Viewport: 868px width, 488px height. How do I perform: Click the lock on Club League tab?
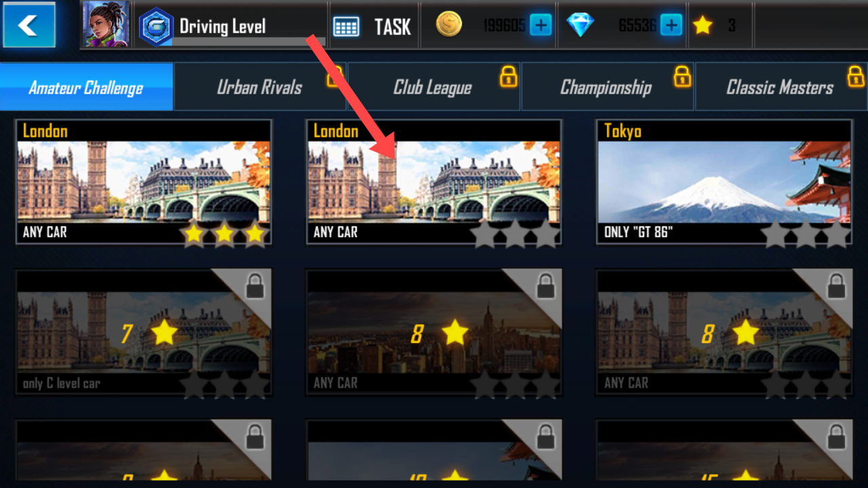509,77
